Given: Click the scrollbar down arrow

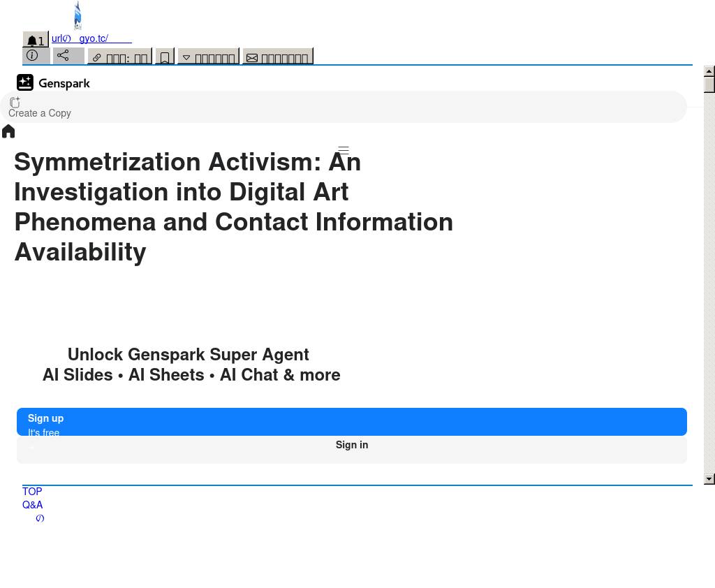Looking at the screenshot, I should tap(709, 479).
